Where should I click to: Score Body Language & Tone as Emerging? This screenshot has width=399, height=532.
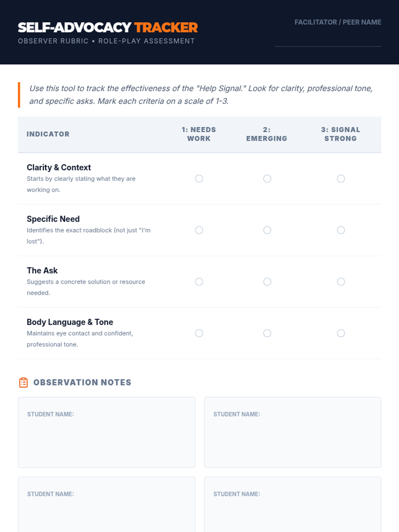pyautogui.click(x=267, y=333)
